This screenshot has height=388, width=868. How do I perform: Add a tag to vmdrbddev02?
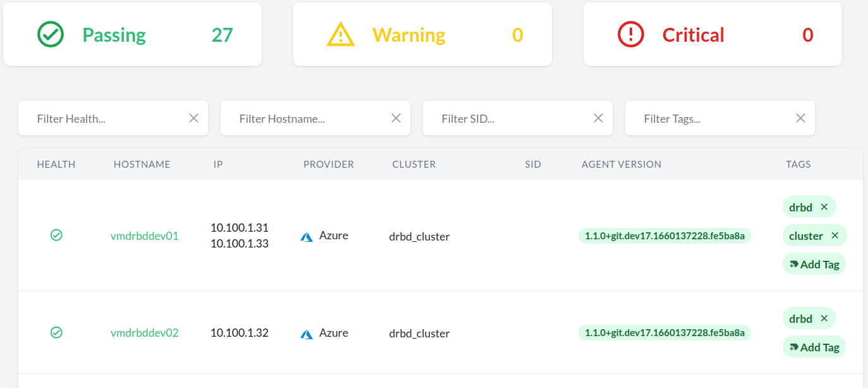[x=814, y=347]
